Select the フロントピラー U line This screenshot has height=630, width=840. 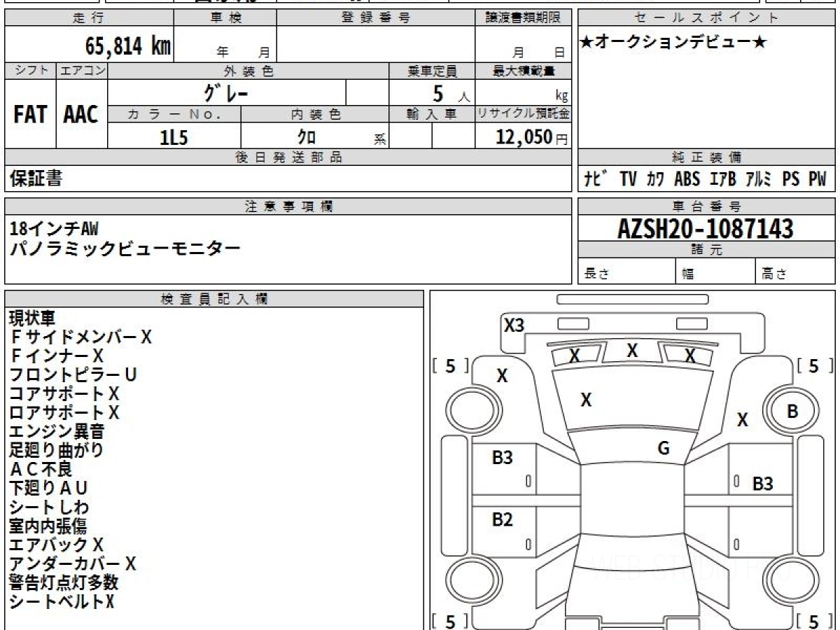point(73,375)
